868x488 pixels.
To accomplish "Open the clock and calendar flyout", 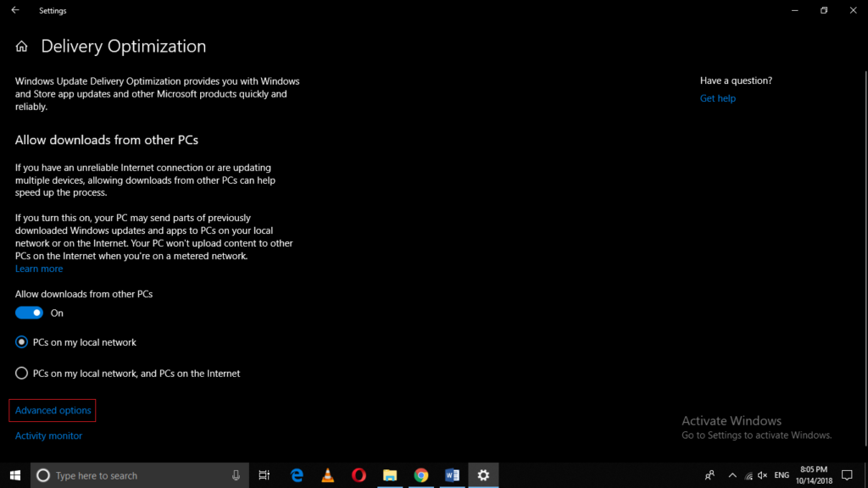I will pos(814,475).
